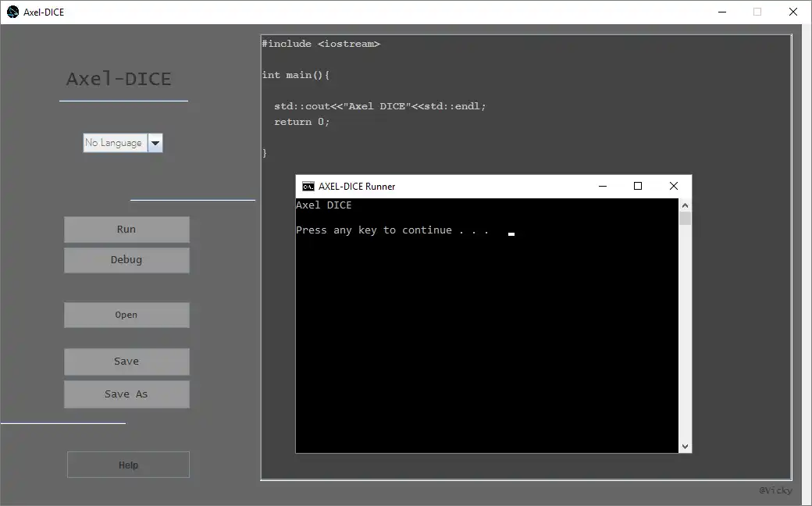Open the Help button
812x506 pixels.
pyautogui.click(x=128, y=465)
